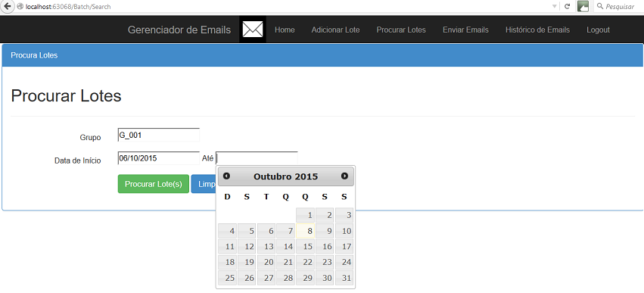Click the green browser extension icon
The width and height of the screenshot is (644, 293).
click(x=583, y=6)
